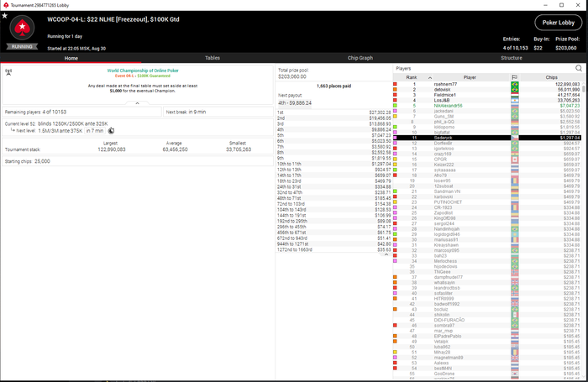Select player Fieldmice1 in the list
The image size is (588, 382).
tap(487, 95)
